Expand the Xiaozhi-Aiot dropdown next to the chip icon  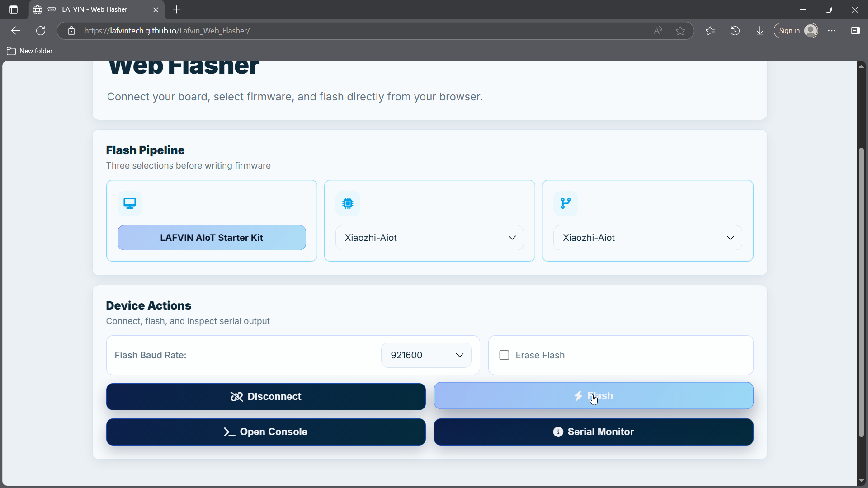point(429,238)
